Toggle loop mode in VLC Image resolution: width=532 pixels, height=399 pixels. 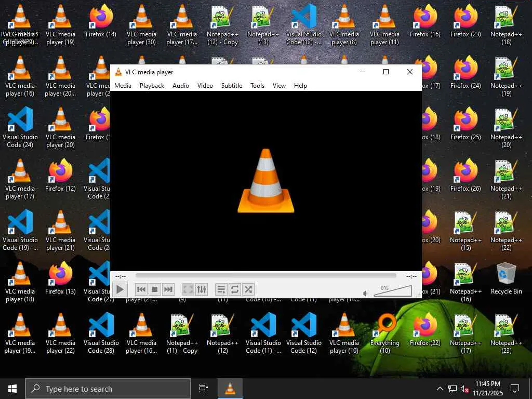click(234, 289)
